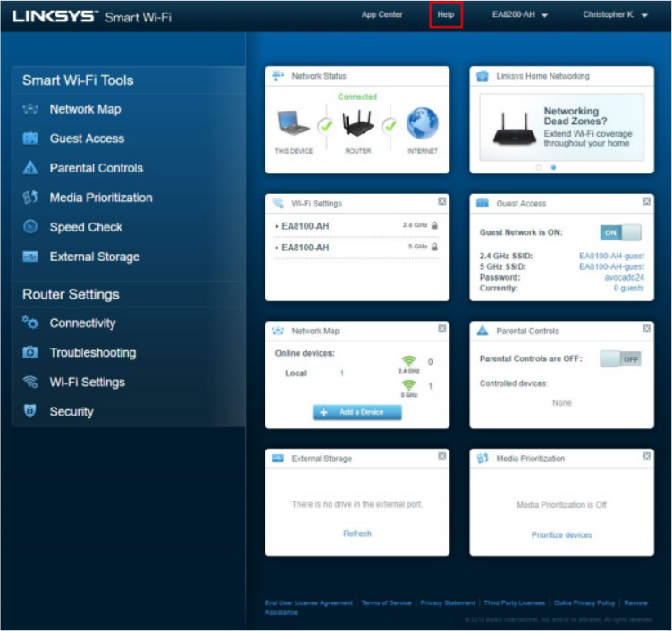Viewport: 672px width, 631px height.
Task: Open Network Map from the sidebar menu
Action: [x=85, y=109]
